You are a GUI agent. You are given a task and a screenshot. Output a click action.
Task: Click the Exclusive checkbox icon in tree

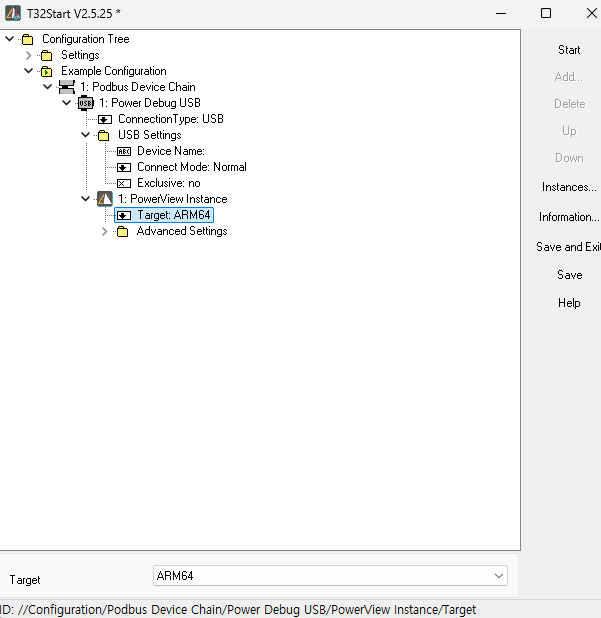pyautogui.click(x=124, y=184)
